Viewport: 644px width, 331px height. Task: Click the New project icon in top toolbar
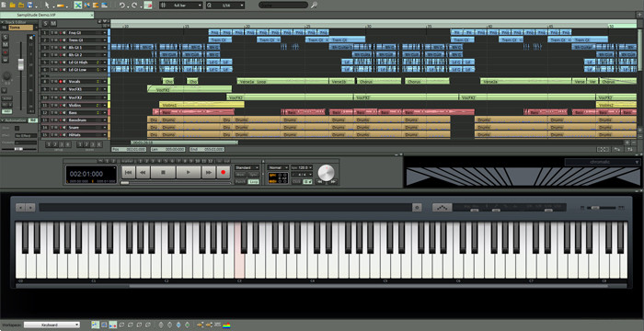coord(4,6)
